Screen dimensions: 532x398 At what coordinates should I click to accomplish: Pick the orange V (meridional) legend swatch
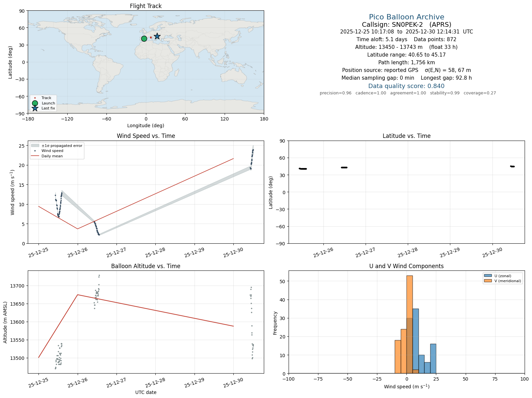pyautogui.click(x=487, y=281)
